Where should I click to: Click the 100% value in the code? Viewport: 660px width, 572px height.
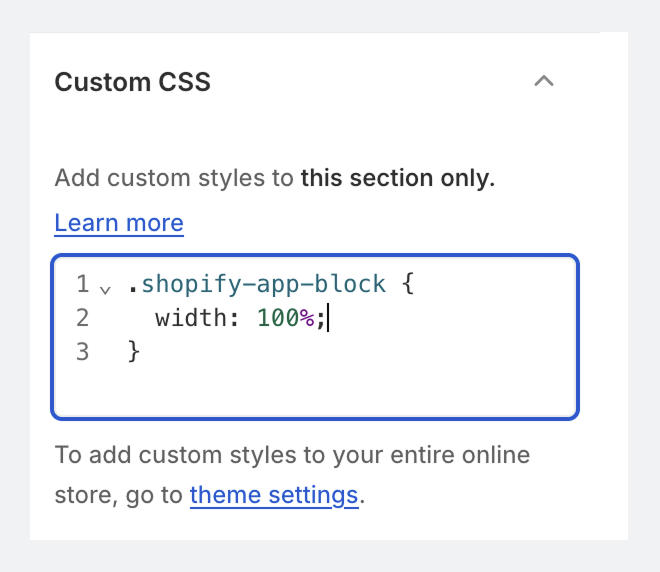tap(285, 319)
